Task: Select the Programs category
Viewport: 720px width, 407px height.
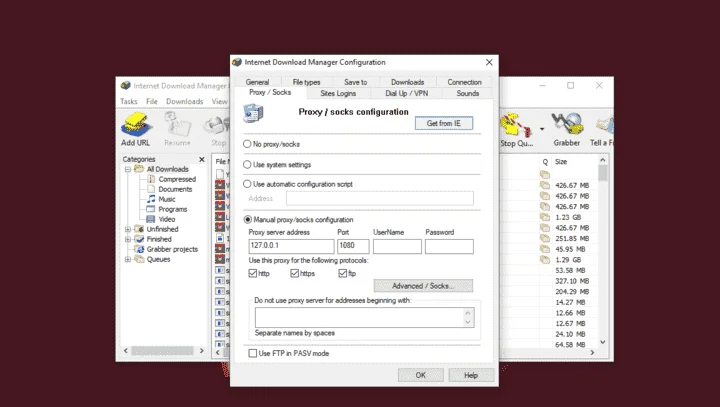Action: click(173, 209)
